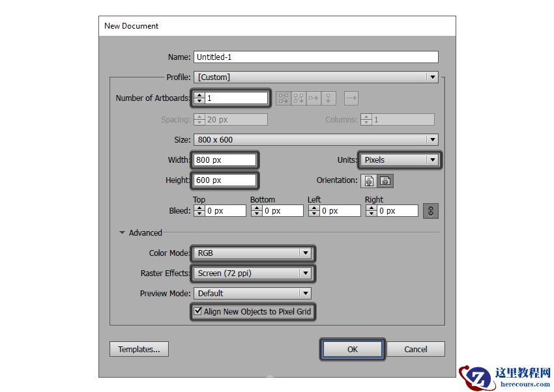This screenshot has width=554, height=392.
Task: Click the Cancel button
Action: click(416, 349)
